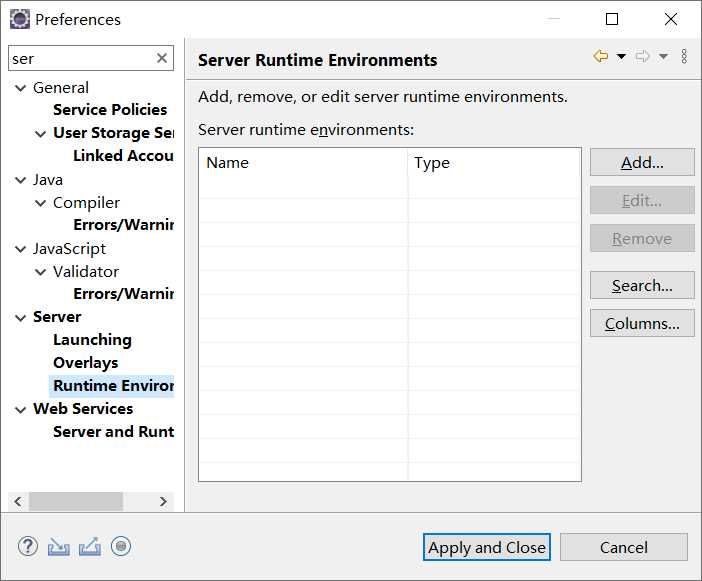The width and height of the screenshot is (702, 581).
Task: Click the yellow back navigation arrow
Action: point(600,57)
